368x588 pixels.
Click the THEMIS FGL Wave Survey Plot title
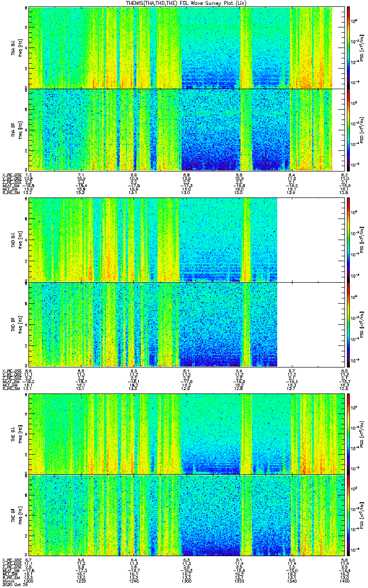(187, 3)
